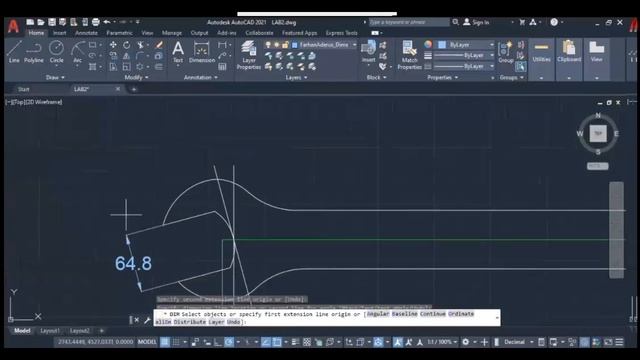Open the Parametric ribbon tab

119,33
